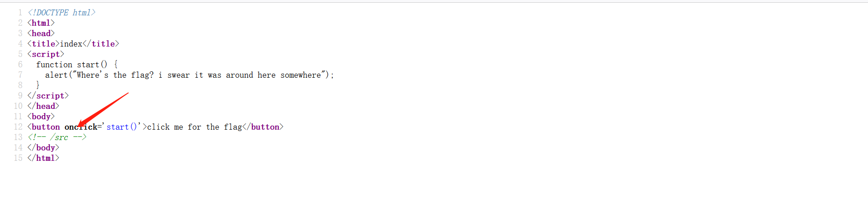Click line number 7 in the gutter

20,75
